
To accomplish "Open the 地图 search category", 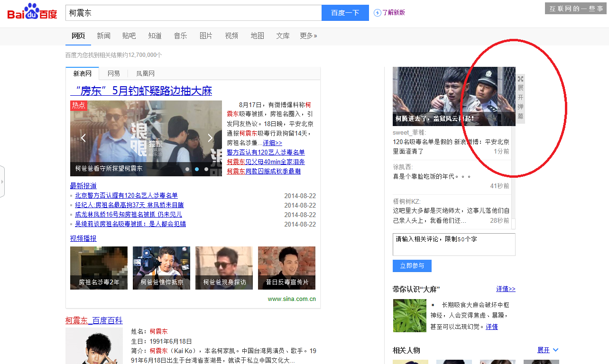I will pyautogui.click(x=257, y=36).
